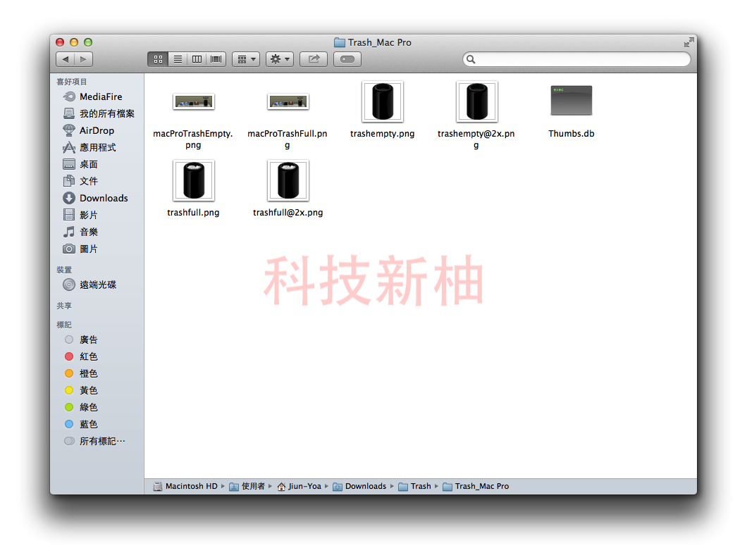This screenshot has width=747, height=560.
Task: Click Jiun-Yoa in the path bar
Action: (300, 486)
